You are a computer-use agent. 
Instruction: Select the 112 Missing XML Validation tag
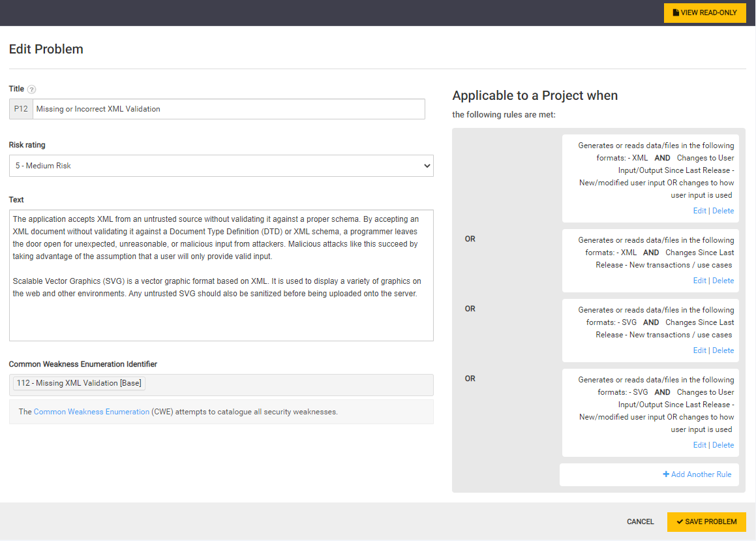coord(79,384)
